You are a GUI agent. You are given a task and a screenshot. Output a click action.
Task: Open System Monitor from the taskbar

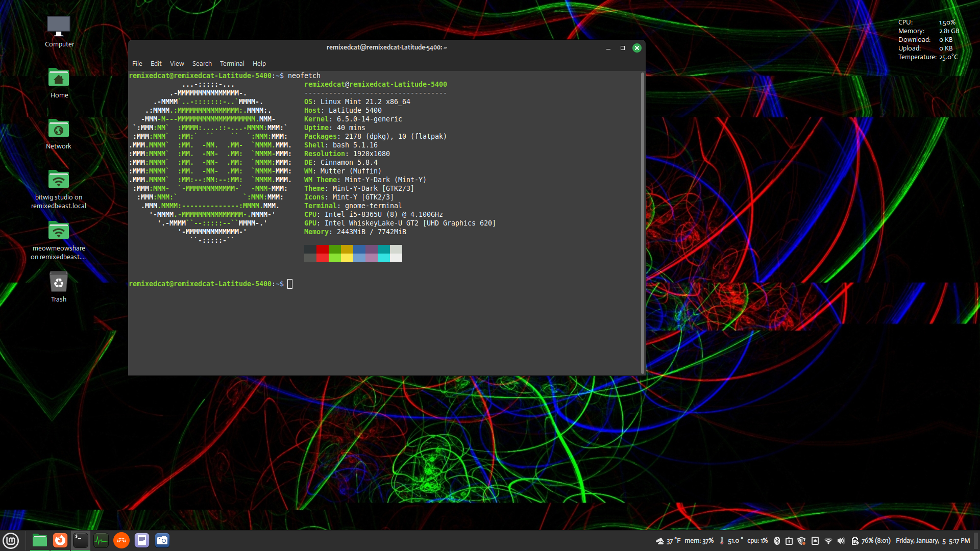[101, 540]
